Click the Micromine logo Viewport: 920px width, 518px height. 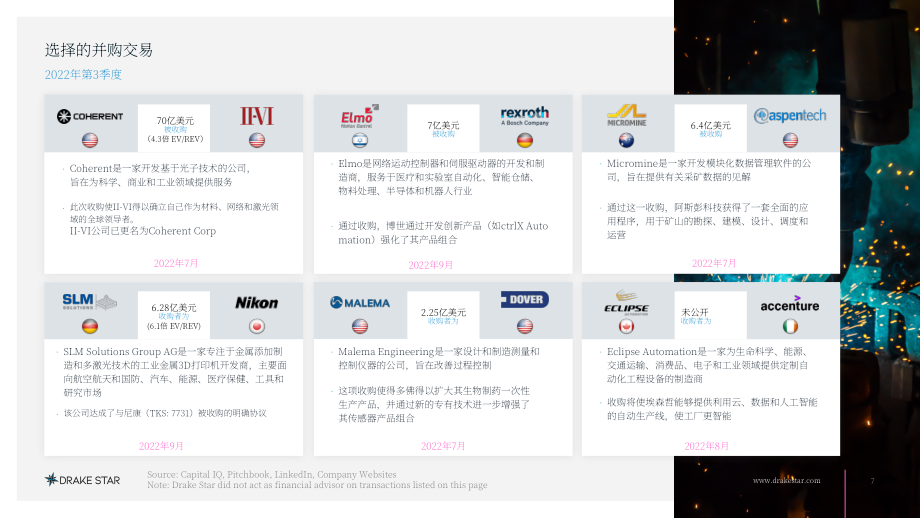click(627, 116)
